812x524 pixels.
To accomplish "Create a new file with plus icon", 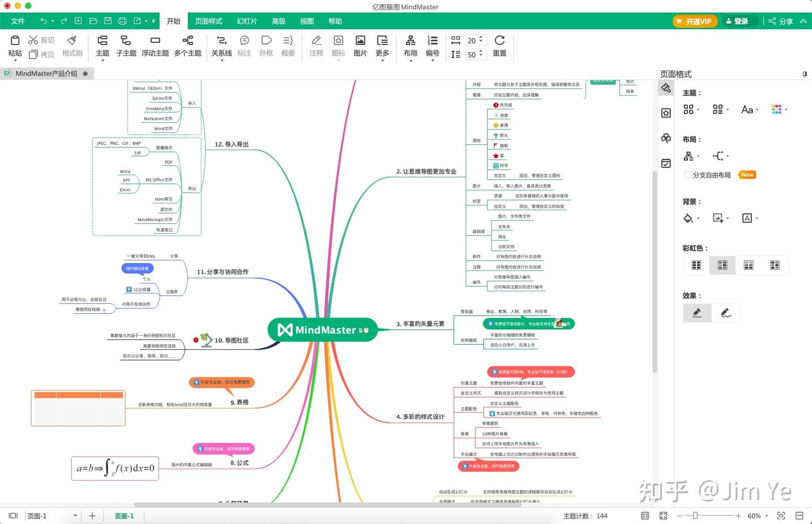I will (x=78, y=21).
